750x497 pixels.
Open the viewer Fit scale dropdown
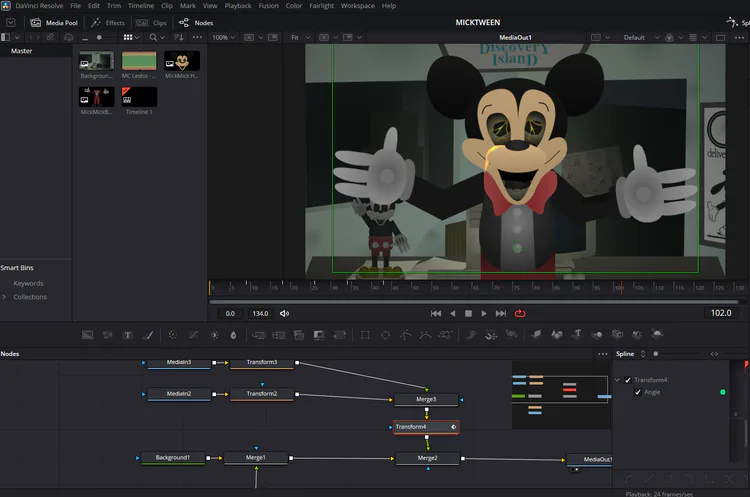point(299,37)
